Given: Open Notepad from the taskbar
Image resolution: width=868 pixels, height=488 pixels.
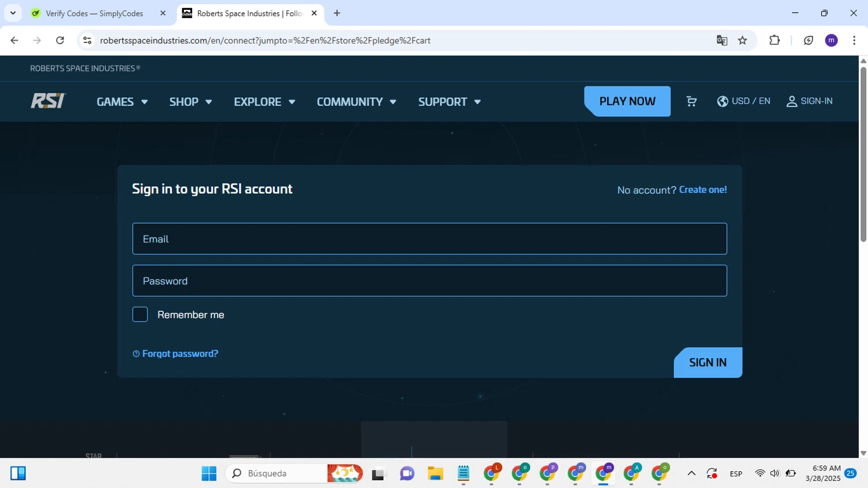Looking at the screenshot, I should pyautogui.click(x=464, y=474).
